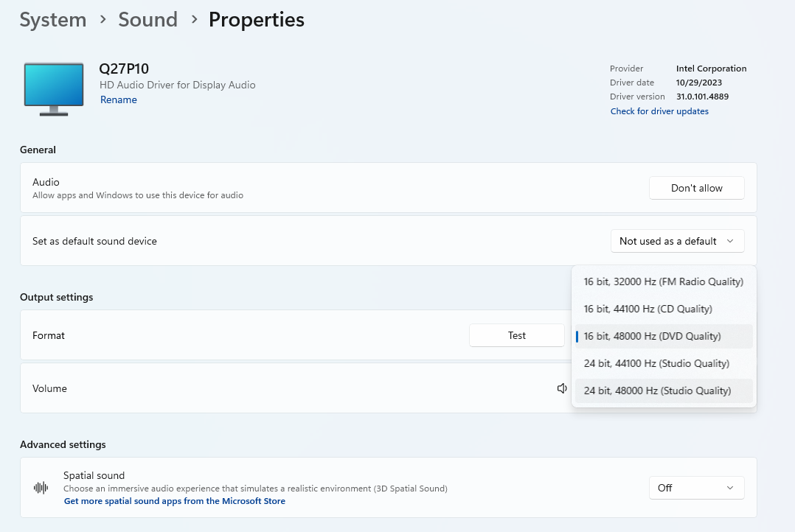Screen dimensions: 795x532
Task: Click the volume speaker mute icon
Action: pyautogui.click(x=562, y=388)
